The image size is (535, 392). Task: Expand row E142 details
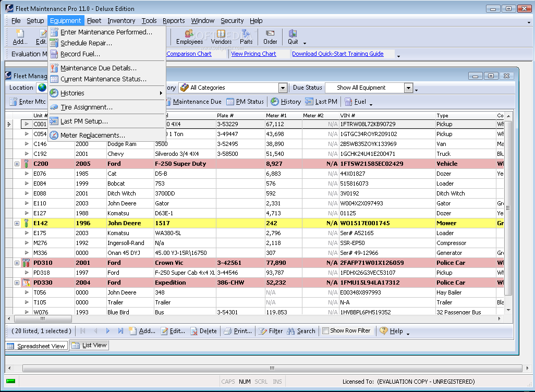point(17,224)
